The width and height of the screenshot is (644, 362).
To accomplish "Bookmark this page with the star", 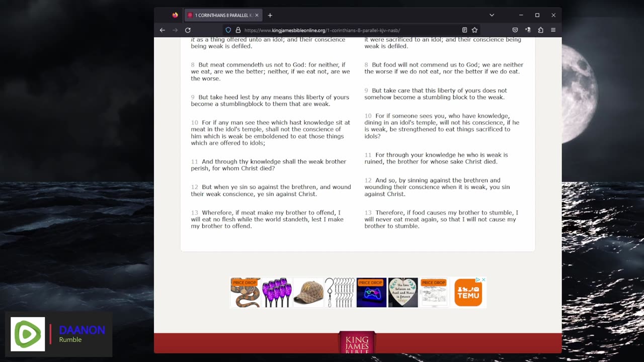I will 474,30.
